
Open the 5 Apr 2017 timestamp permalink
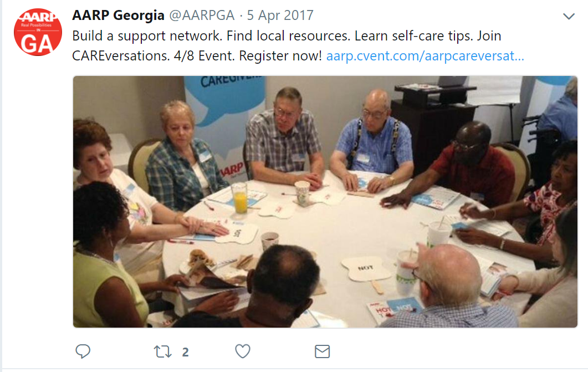pos(280,16)
